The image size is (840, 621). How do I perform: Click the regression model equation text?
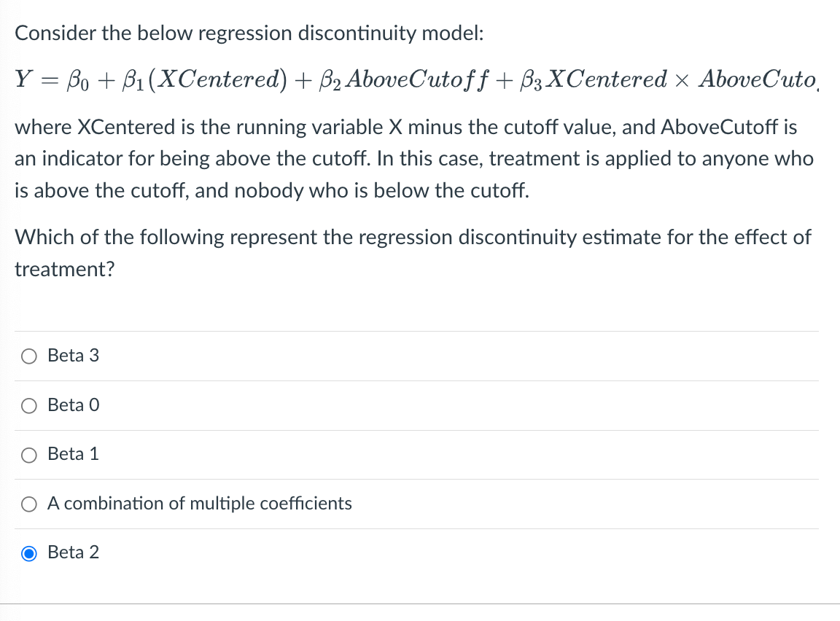pos(416,79)
